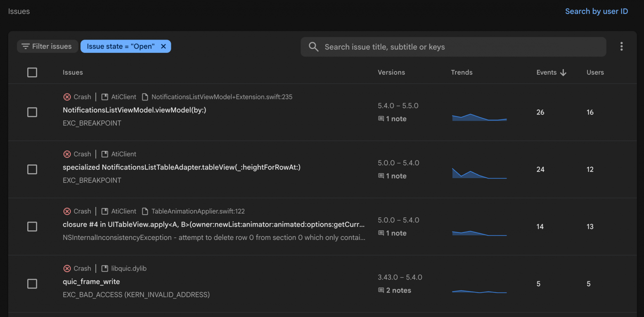Remove the Issue state Open filter
This screenshot has width=644, height=317.
click(x=163, y=46)
